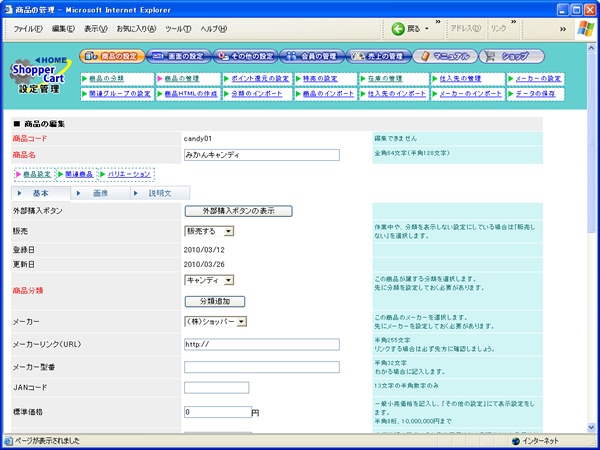The width and height of the screenshot is (600, 450).
Task: Open the 商品HTMLの作成 link
Action: [x=191, y=94]
